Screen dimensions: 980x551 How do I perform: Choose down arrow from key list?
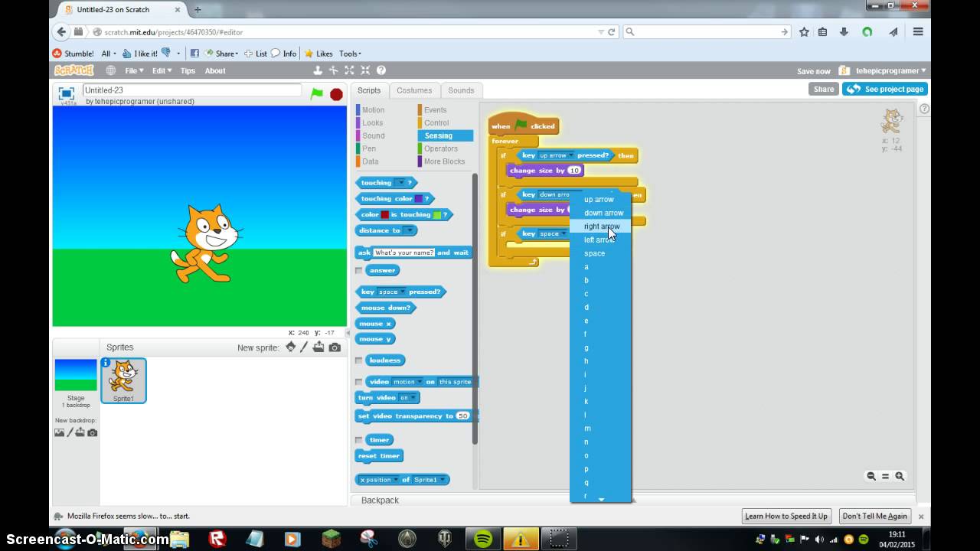(x=601, y=214)
